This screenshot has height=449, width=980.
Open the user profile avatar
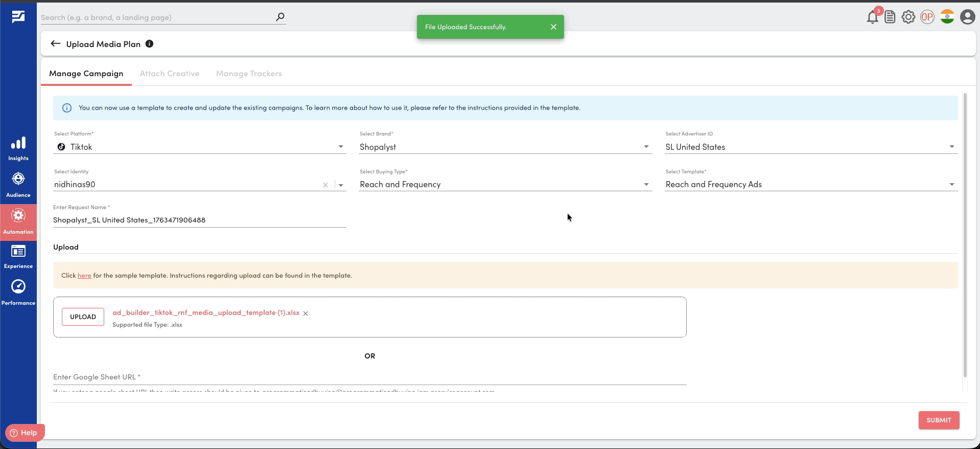pyautogui.click(x=967, y=17)
